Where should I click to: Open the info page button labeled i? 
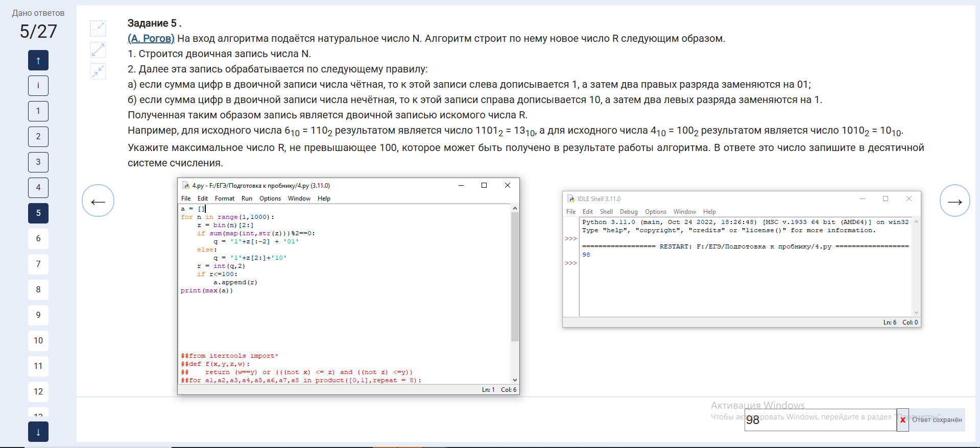click(x=38, y=86)
